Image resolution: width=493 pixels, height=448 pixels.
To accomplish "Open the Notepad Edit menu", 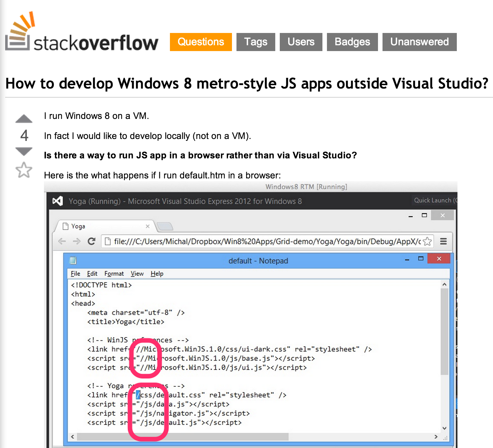I will (x=92, y=274).
